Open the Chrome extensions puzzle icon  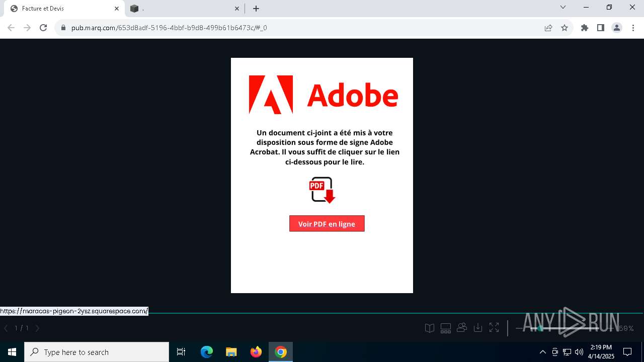[x=585, y=28]
